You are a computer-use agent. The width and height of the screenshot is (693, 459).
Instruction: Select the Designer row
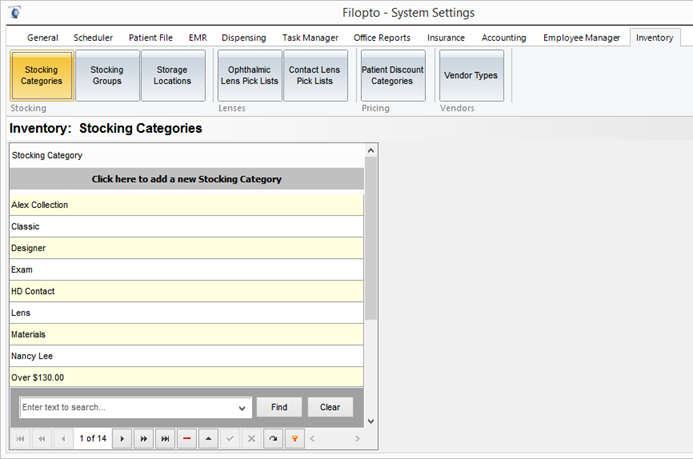187,248
